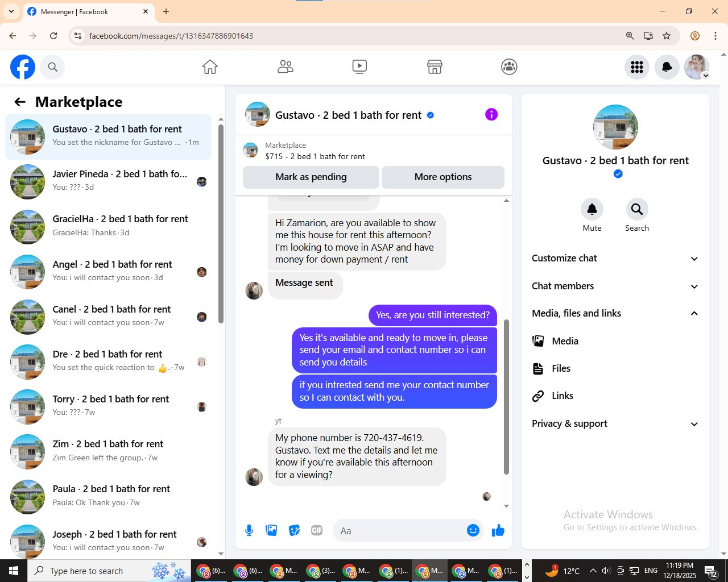This screenshot has height=582, width=728.
Task: Open the taskbar volume control
Action: point(606,571)
